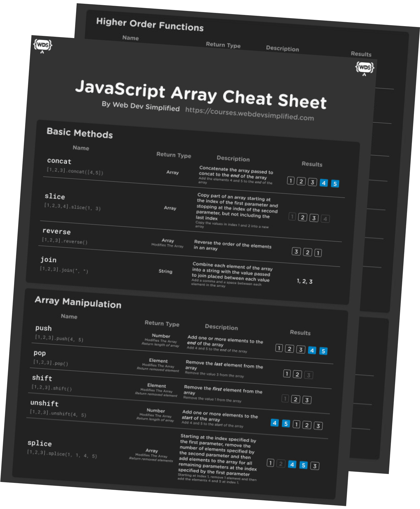Select the Array Manipulation section heading
This screenshot has width=420, height=509.
[78, 302]
